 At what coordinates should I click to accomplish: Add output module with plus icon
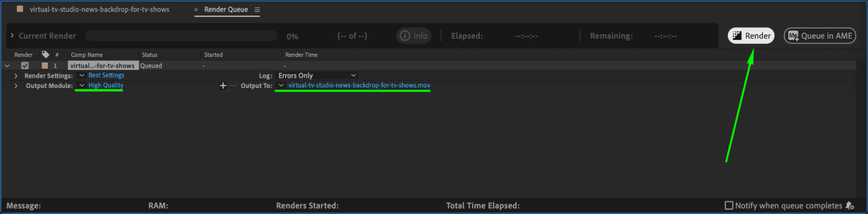click(223, 86)
